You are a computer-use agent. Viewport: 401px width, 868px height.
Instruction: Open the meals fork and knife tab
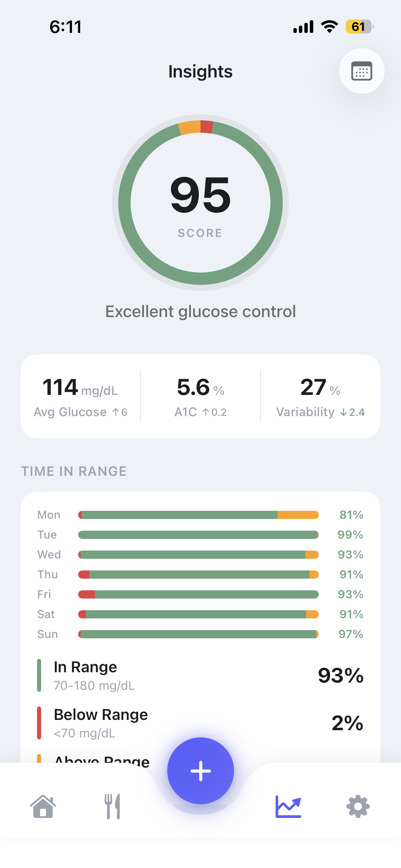pyautogui.click(x=112, y=806)
